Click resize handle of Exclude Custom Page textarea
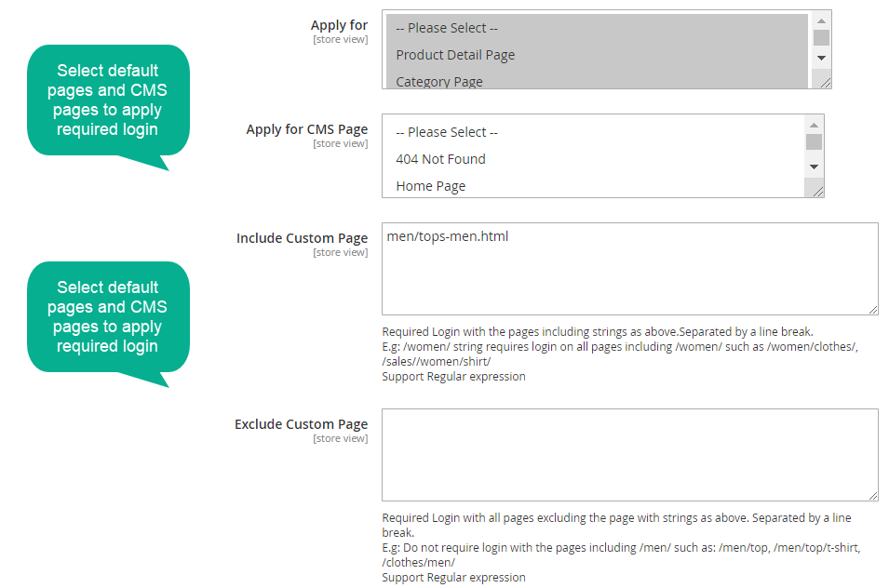 [x=872, y=496]
